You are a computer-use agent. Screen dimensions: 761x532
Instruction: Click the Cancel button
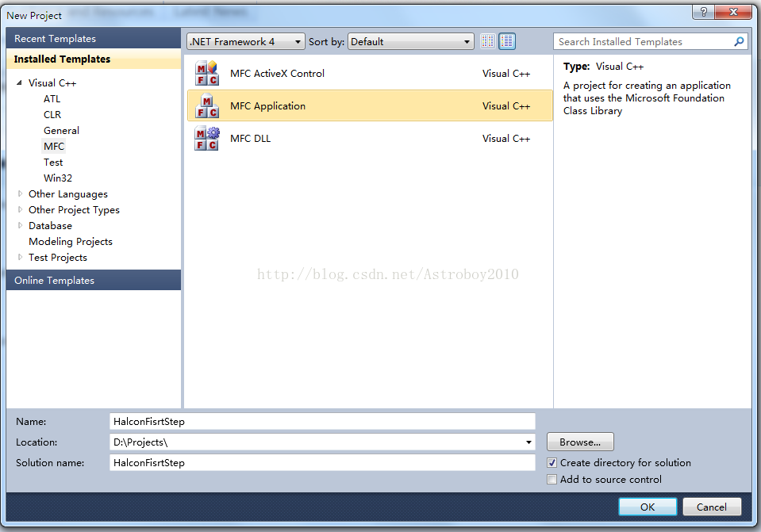(712, 507)
